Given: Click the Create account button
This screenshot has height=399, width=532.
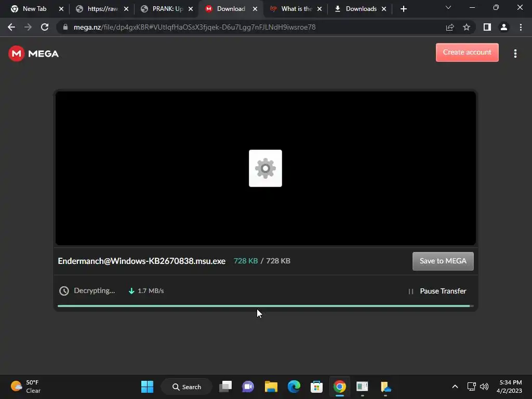Looking at the screenshot, I should (x=467, y=52).
